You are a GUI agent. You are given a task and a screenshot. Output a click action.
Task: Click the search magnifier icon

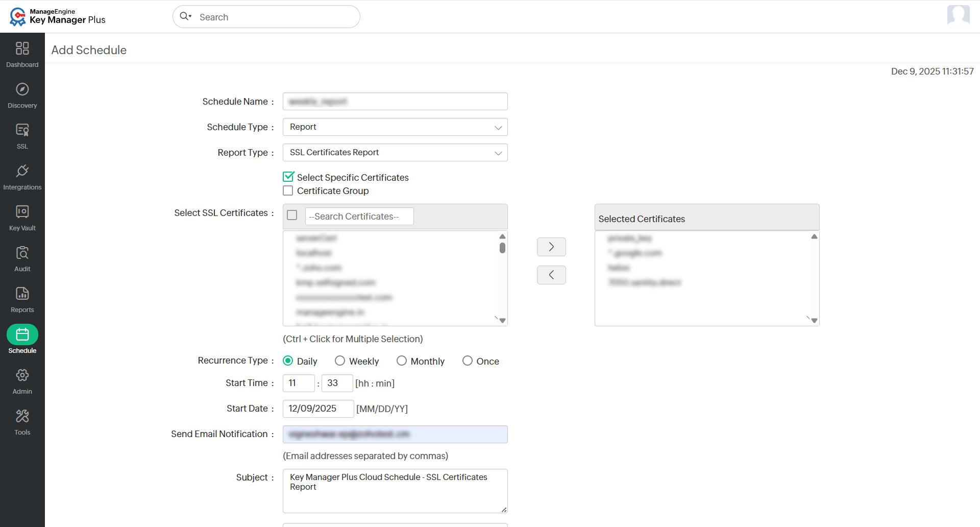pos(185,16)
